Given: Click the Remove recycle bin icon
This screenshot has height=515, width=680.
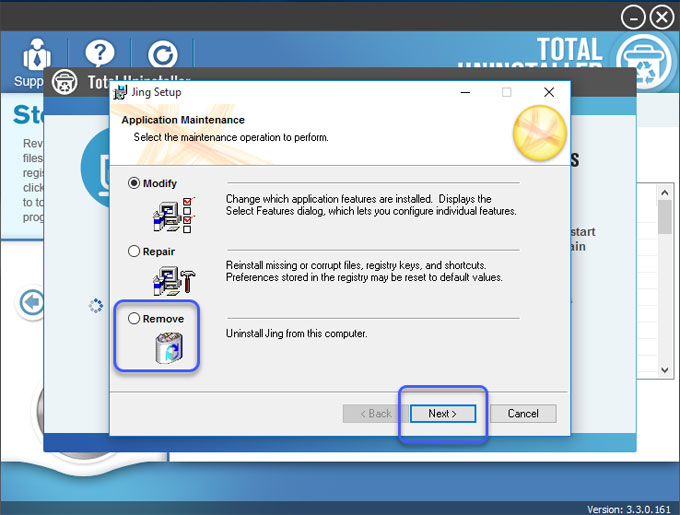Looking at the screenshot, I should pos(169,348).
